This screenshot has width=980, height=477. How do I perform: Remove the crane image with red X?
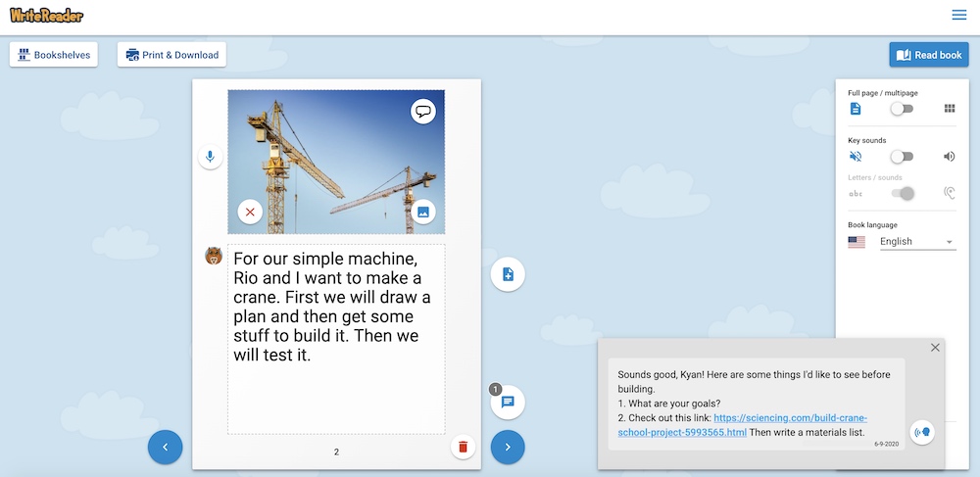[x=250, y=212]
